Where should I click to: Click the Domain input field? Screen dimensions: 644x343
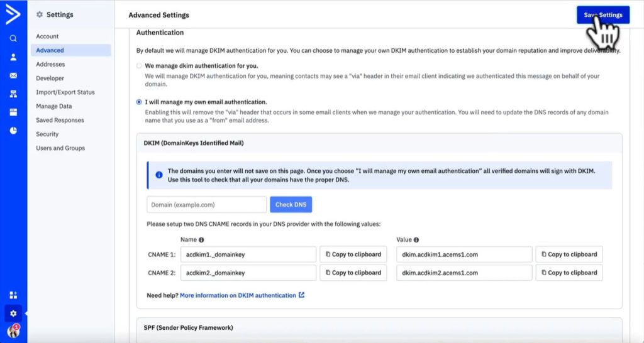tap(206, 205)
